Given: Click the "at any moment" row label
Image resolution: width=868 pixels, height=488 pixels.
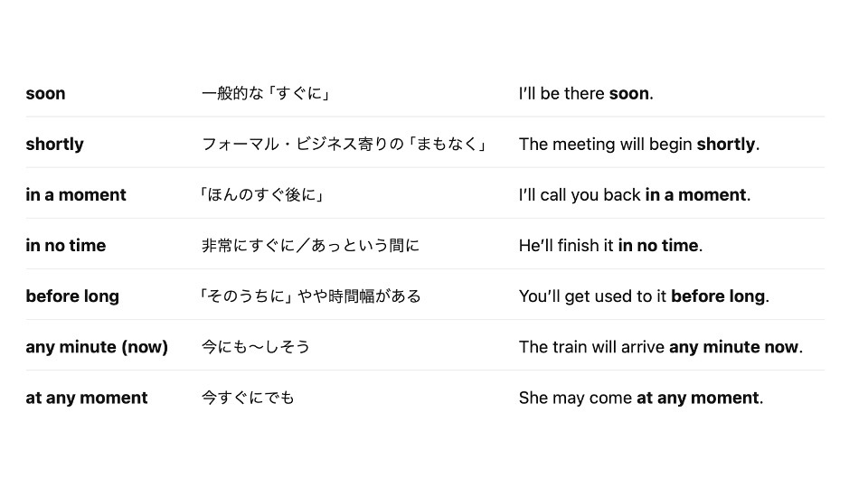Looking at the screenshot, I should point(87,398).
